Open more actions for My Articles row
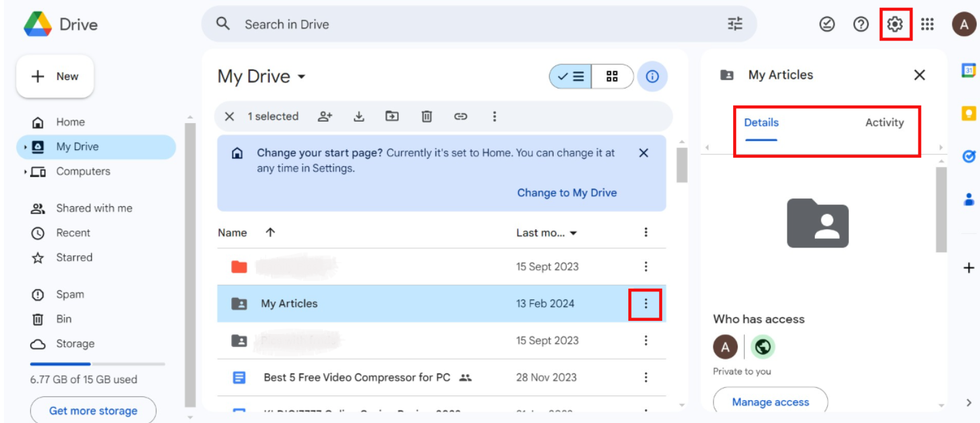980x423 pixels. [646, 303]
